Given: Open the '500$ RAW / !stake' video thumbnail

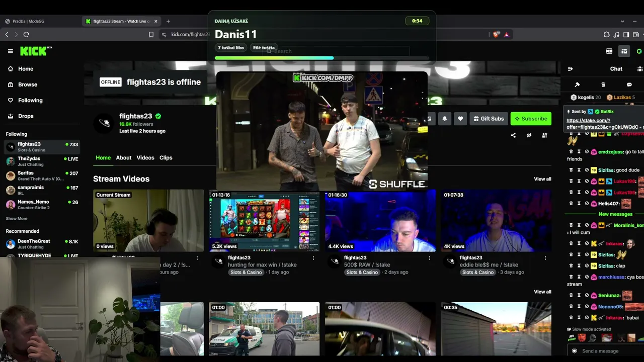Looking at the screenshot, I should 380,221.
